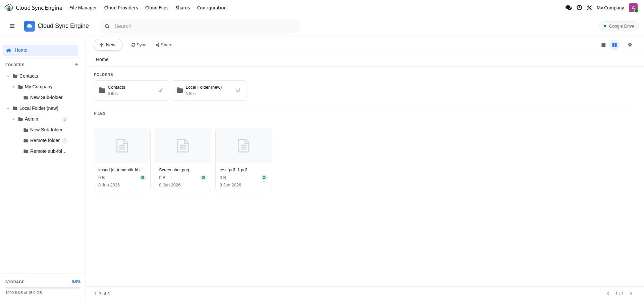Viewport: 644px width, 301px height.
Task: Switch to grid view
Action: (614, 45)
